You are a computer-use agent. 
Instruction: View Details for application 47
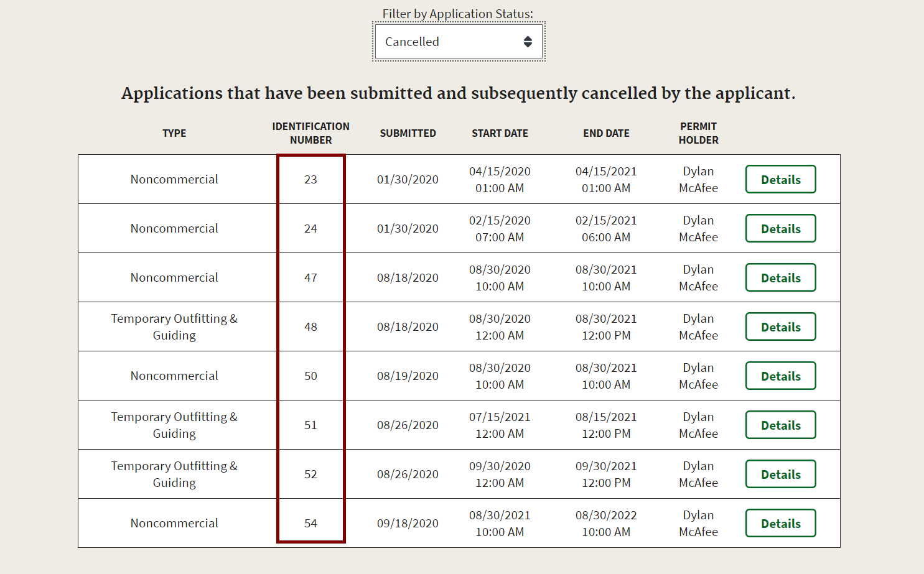(x=780, y=277)
